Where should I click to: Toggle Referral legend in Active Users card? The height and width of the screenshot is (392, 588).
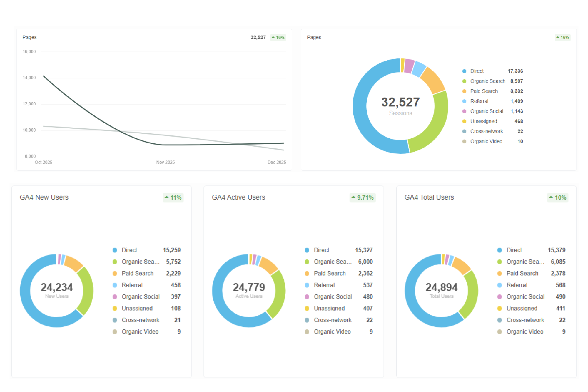click(324, 285)
